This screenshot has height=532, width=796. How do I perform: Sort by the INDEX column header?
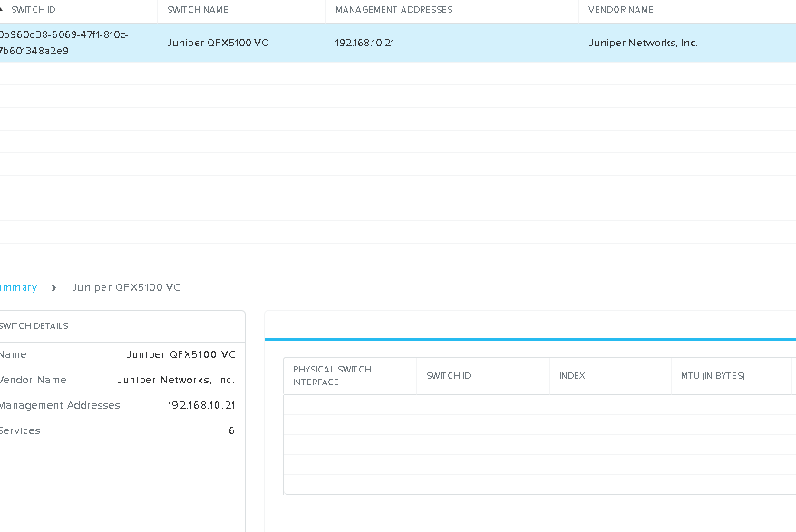coord(572,375)
